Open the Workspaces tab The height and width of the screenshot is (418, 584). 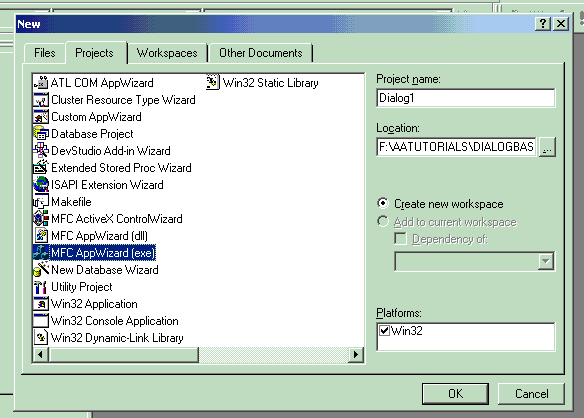pos(167,53)
